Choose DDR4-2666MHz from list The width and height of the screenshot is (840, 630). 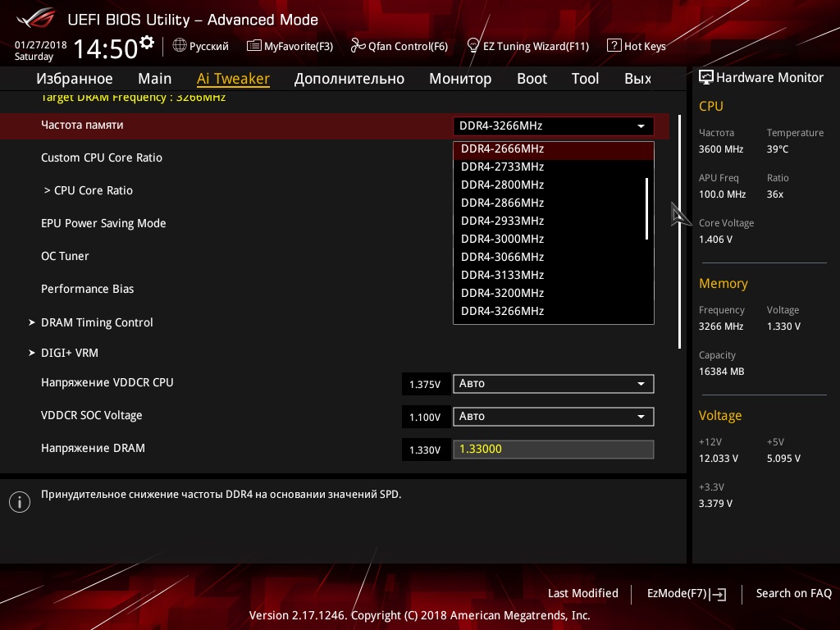pyautogui.click(x=554, y=149)
